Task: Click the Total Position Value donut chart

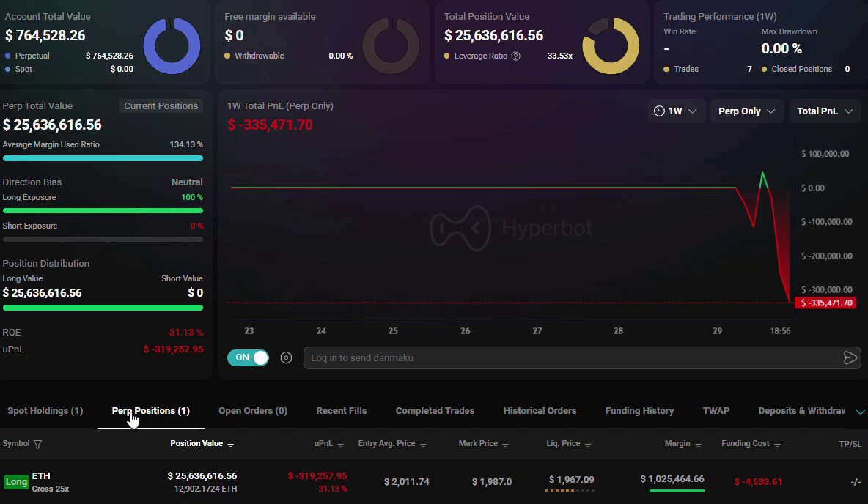Action: tap(611, 45)
